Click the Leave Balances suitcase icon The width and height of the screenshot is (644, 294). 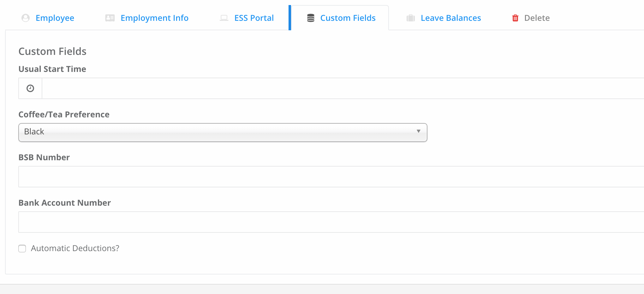(x=411, y=18)
